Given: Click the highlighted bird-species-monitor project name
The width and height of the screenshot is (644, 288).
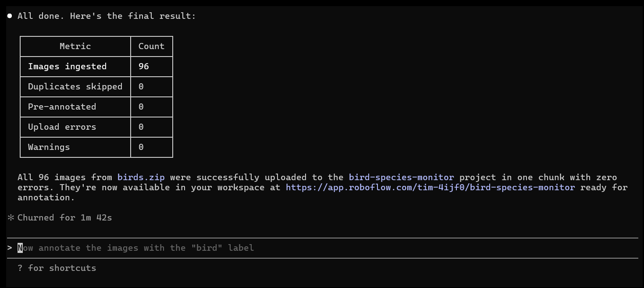Looking at the screenshot, I should 402,178.
